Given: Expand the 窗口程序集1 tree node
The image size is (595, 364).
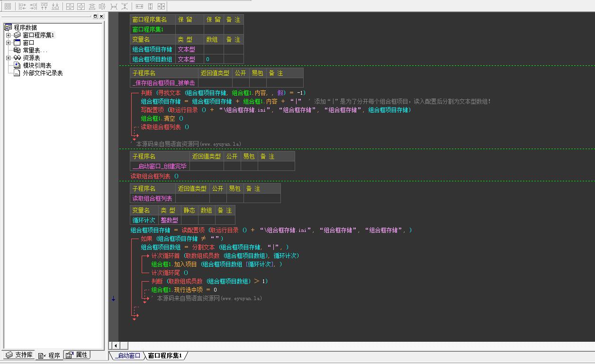Looking at the screenshot, I should point(8,35).
